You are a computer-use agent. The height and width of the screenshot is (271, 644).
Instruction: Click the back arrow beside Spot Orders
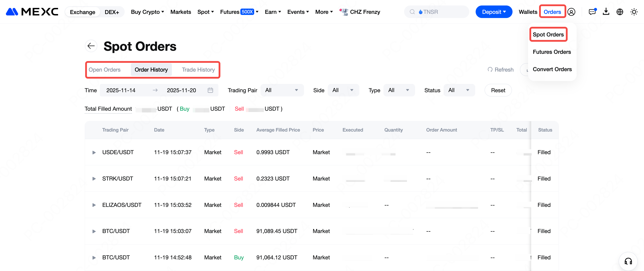[91, 46]
